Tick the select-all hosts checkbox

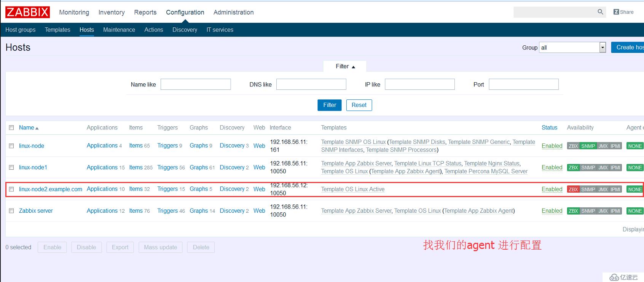tap(11, 127)
